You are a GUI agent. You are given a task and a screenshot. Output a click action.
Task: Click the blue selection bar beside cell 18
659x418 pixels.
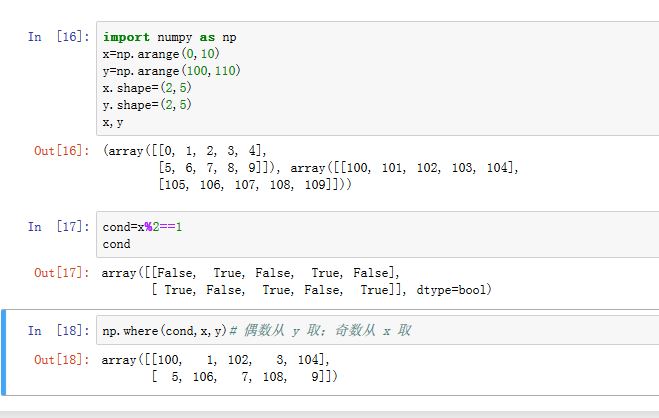click(4, 352)
